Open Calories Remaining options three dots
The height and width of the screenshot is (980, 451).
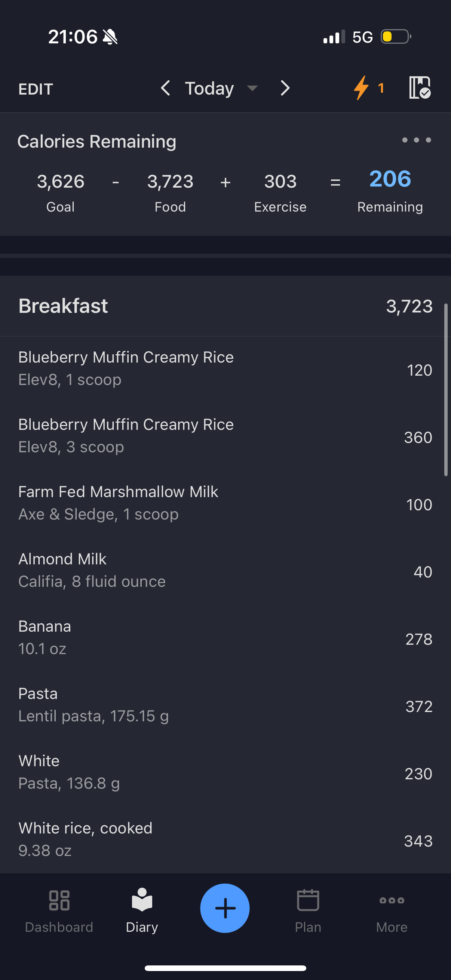[x=416, y=140]
